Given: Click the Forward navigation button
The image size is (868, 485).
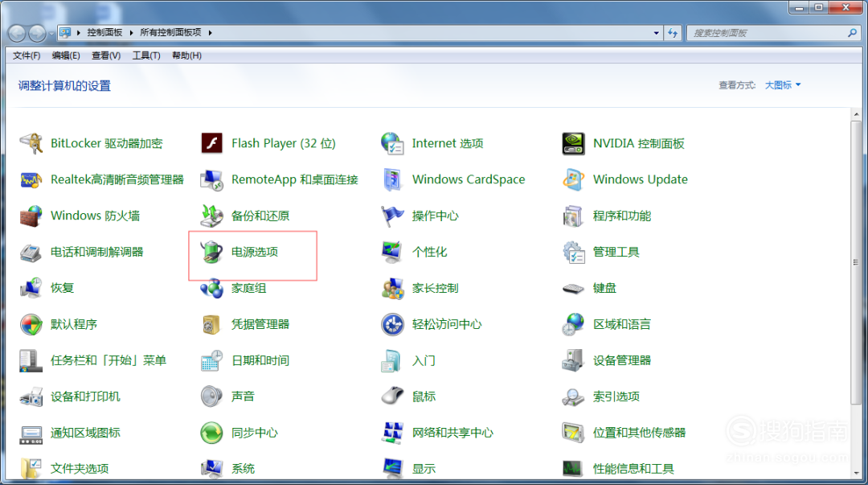Looking at the screenshot, I should pos(37,33).
